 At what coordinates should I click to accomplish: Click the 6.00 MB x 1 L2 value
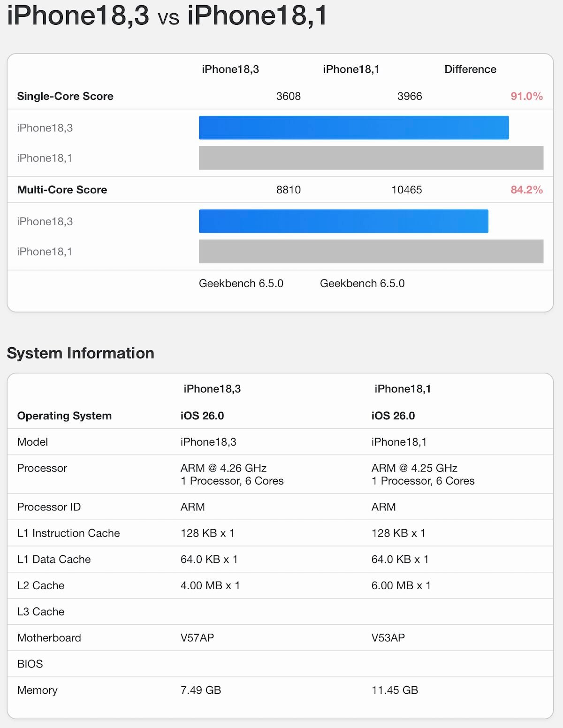tap(401, 586)
